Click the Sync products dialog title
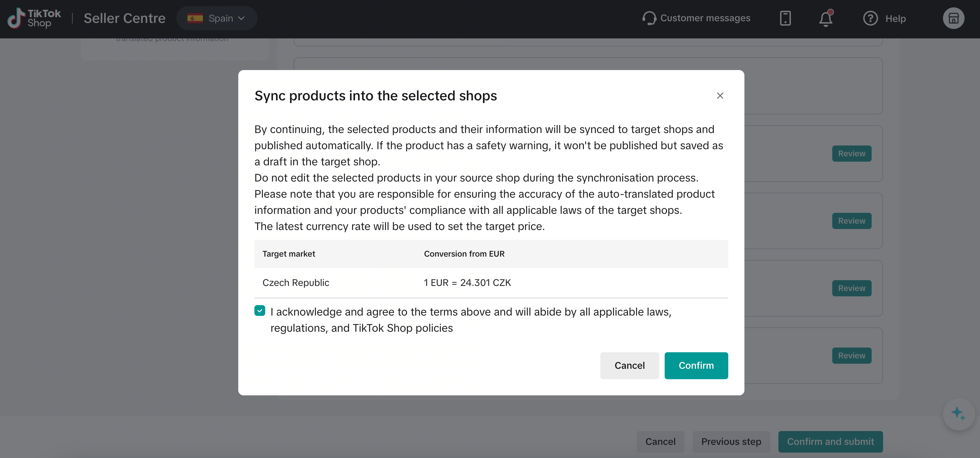 pos(376,96)
